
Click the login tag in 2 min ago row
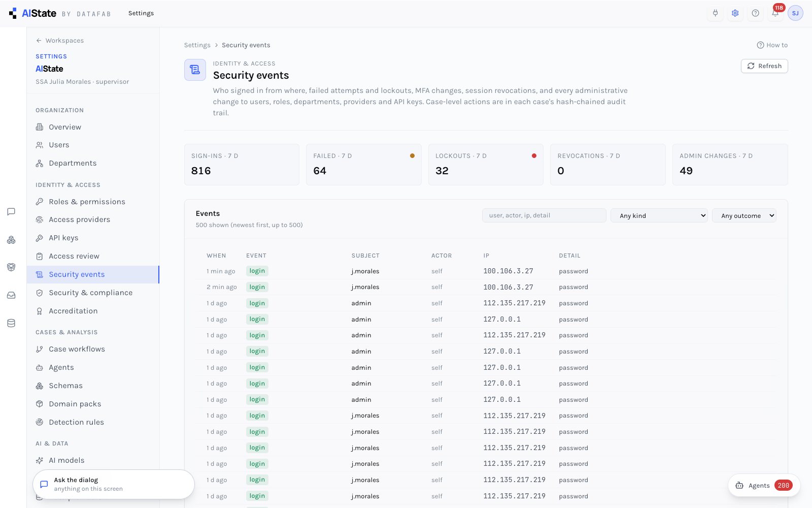coord(257,287)
